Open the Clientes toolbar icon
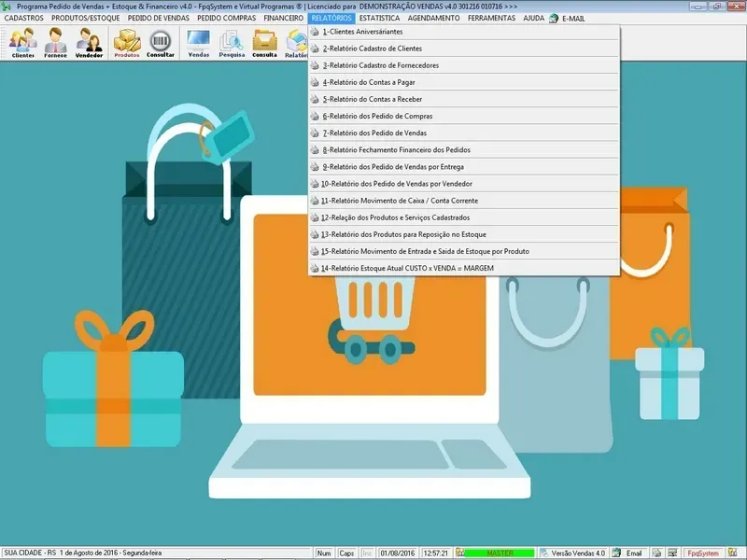This screenshot has width=747, height=560. coord(23,43)
